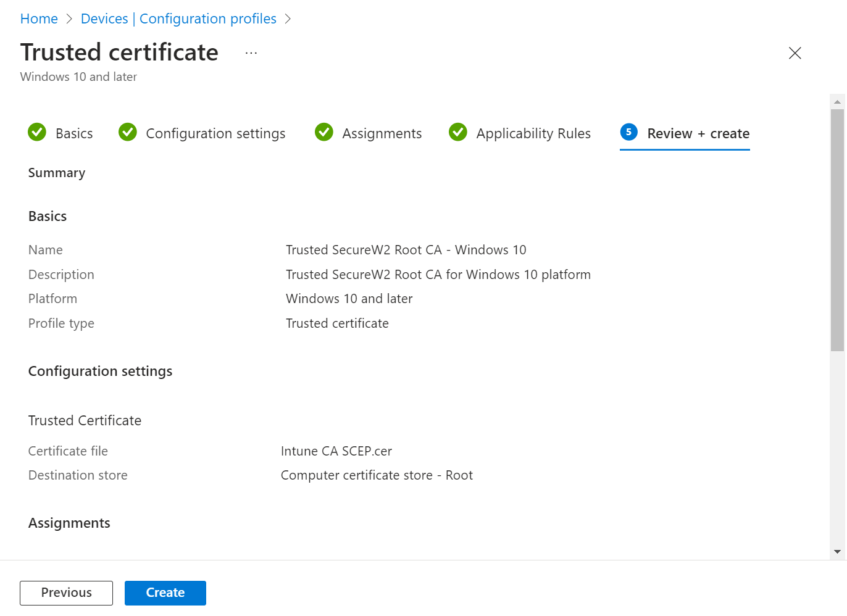847x616 pixels.
Task: Click the blue step 5 circle icon
Action: 628,132
